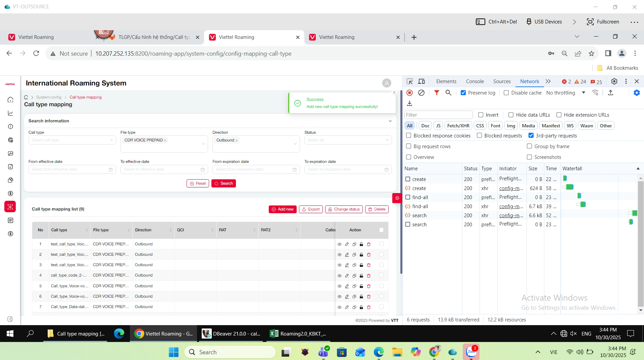
Task: Click the copy icon in row 5
Action: point(354,286)
